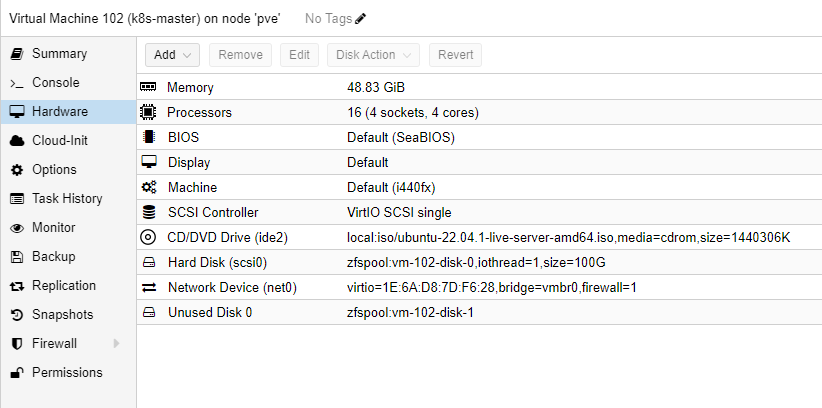The image size is (822, 408).
Task: Click the Unused Disk 0 drive icon
Action: tap(149, 312)
